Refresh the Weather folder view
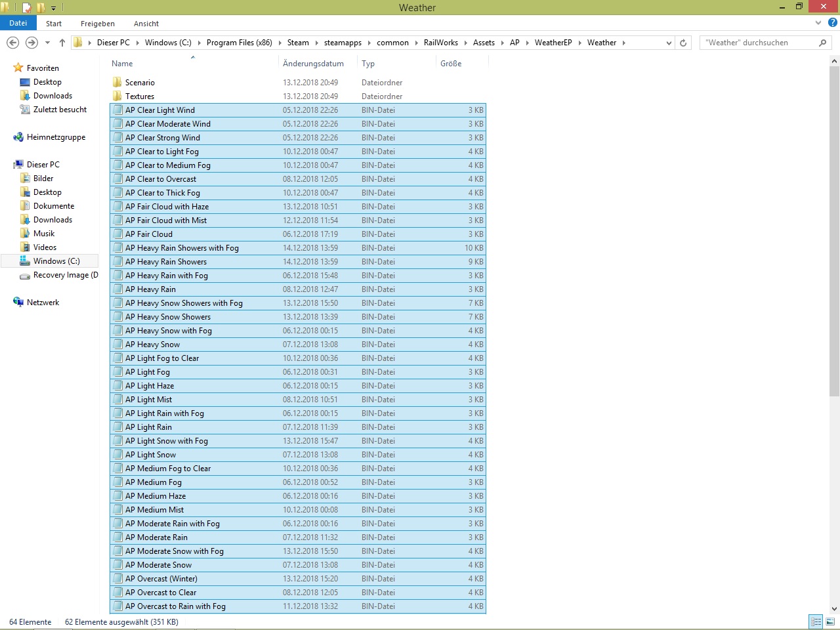This screenshot has width=840, height=630. pyautogui.click(x=683, y=43)
